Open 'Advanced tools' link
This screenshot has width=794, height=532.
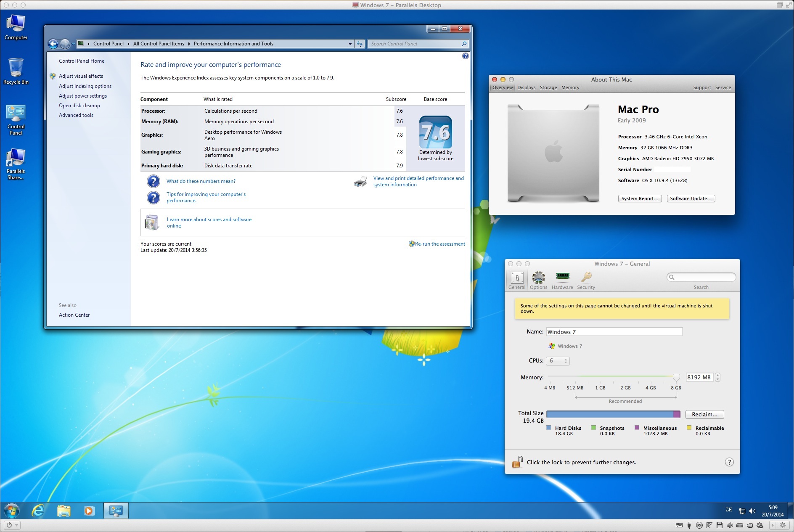(x=76, y=115)
